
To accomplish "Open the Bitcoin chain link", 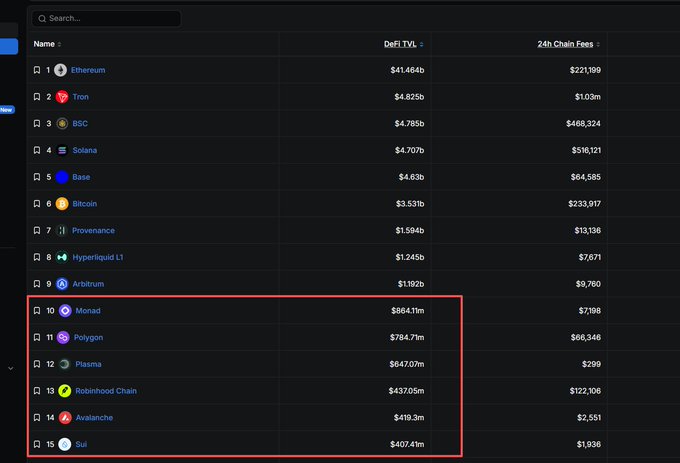I will [85, 204].
